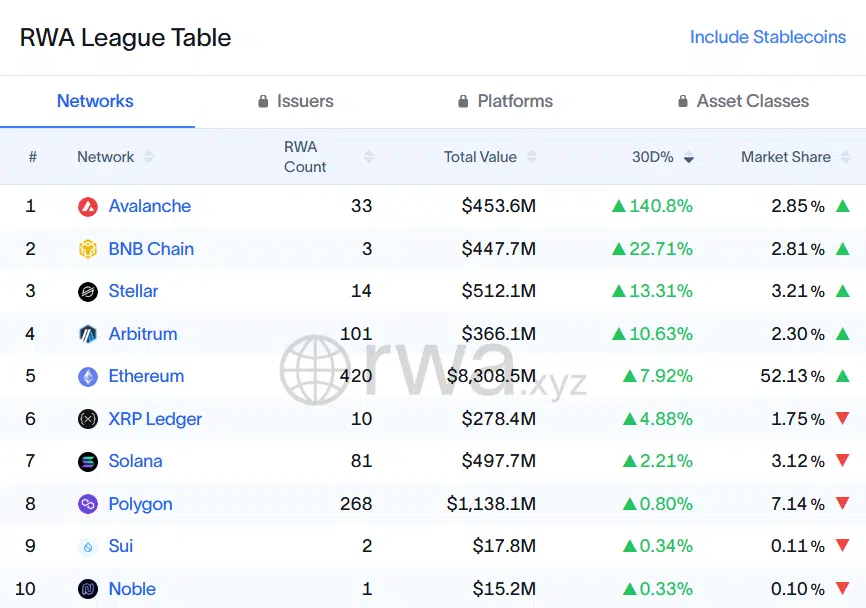Click the Arbitrum logo icon

(88, 334)
